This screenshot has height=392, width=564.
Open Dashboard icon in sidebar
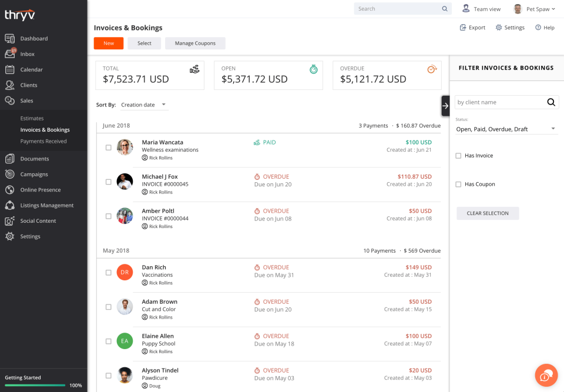point(10,39)
